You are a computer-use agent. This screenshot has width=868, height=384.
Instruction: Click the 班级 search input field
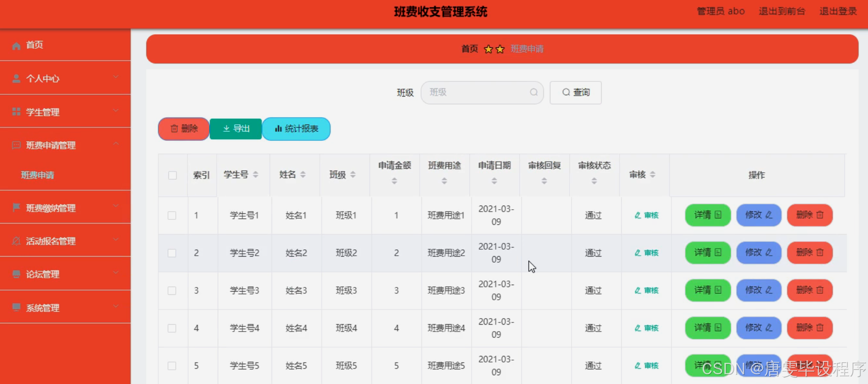point(482,92)
